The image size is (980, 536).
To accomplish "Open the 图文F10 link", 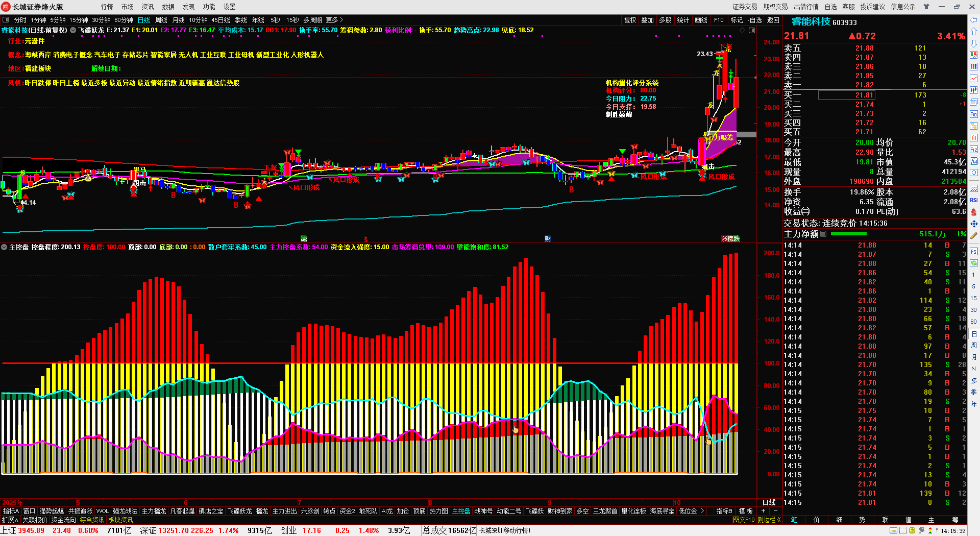I will click(744, 520).
